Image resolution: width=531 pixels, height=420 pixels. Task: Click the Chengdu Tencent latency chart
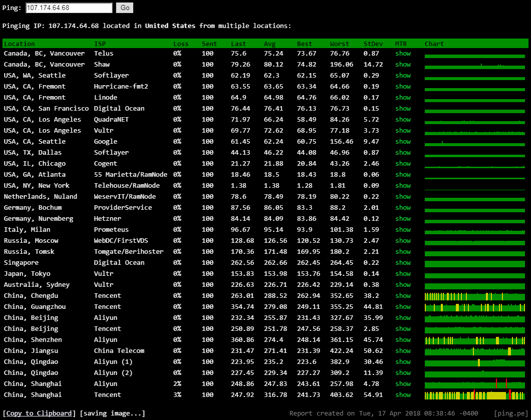[474, 296]
